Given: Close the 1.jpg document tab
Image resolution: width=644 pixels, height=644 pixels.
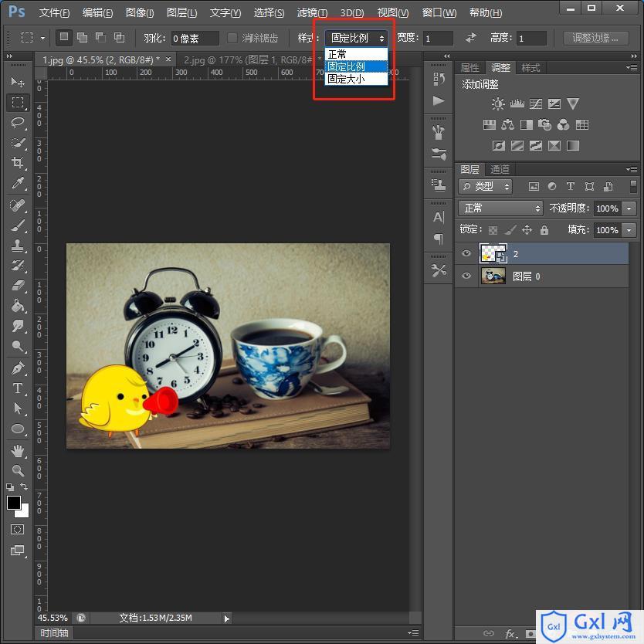Looking at the screenshot, I should (168, 59).
